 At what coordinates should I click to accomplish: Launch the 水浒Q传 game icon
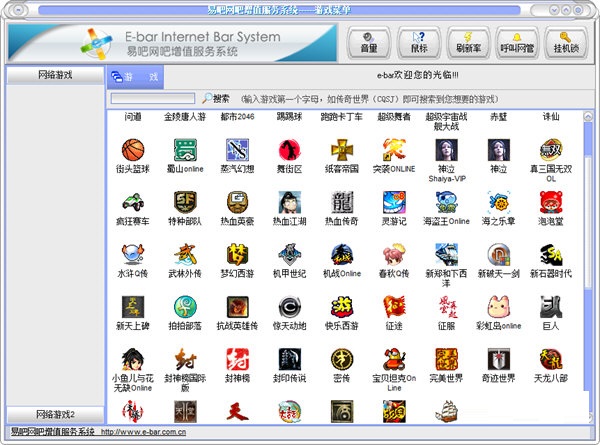[133, 254]
